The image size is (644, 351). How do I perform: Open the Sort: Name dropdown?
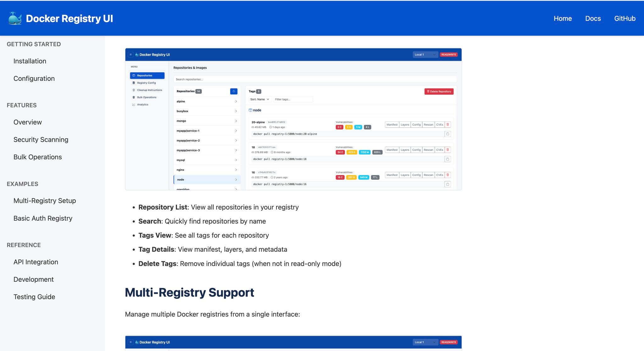tap(259, 99)
